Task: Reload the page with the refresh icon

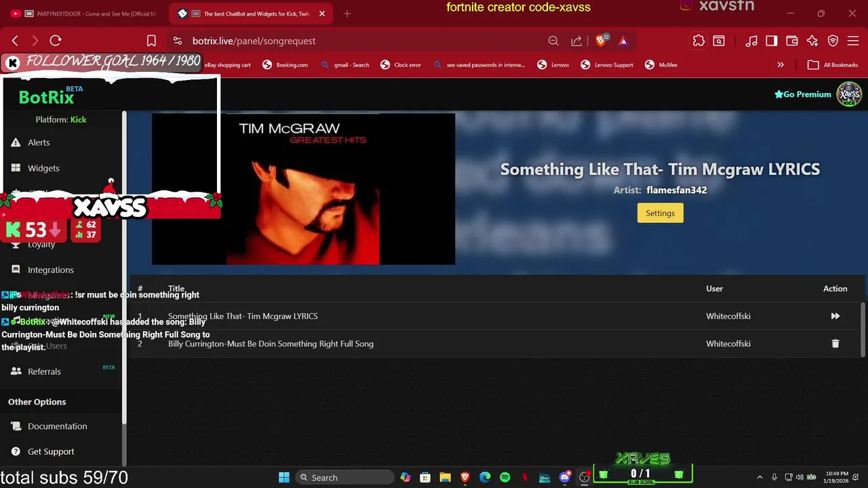Action: coord(56,41)
